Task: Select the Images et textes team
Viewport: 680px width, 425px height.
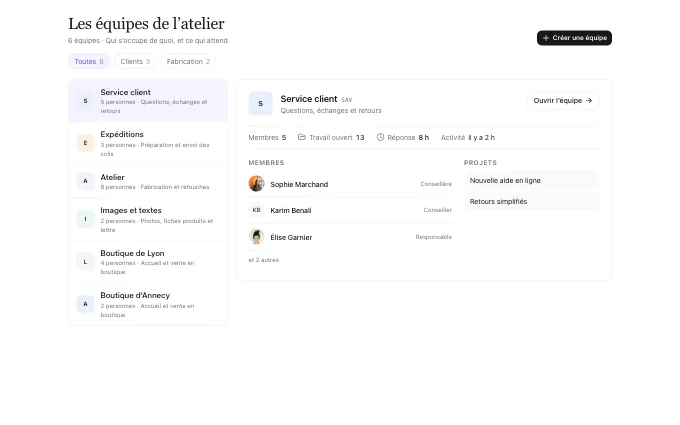Action: point(148,219)
